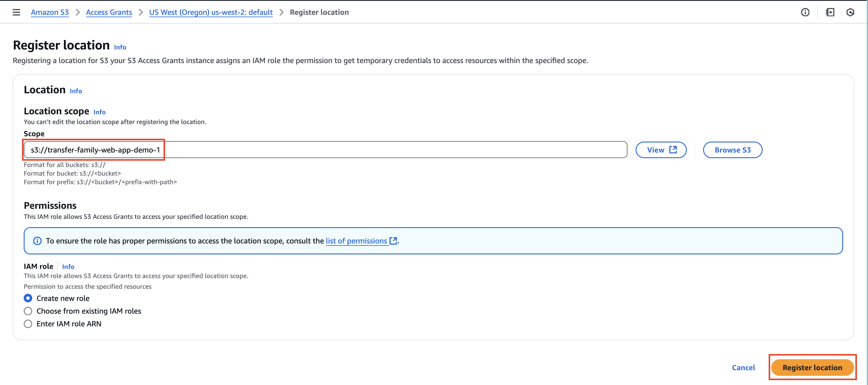Open the hamburger navigation menu
The width and height of the screenshot is (868, 385).
tap(16, 12)
